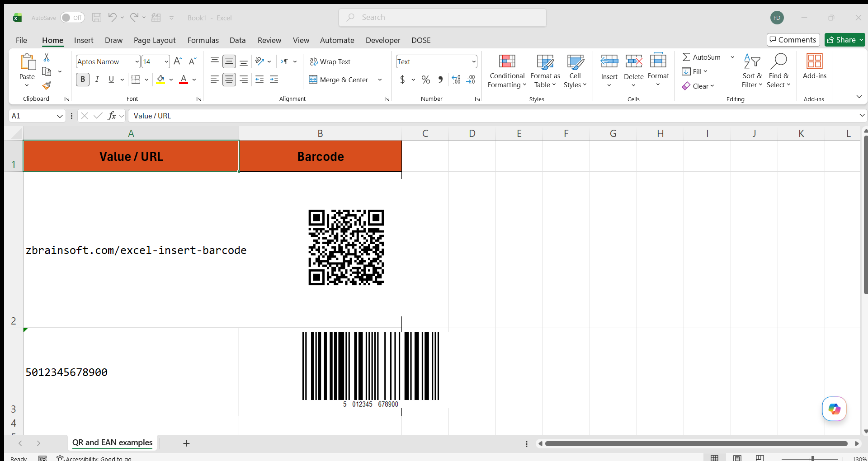Align cell text right

point(244,80)
